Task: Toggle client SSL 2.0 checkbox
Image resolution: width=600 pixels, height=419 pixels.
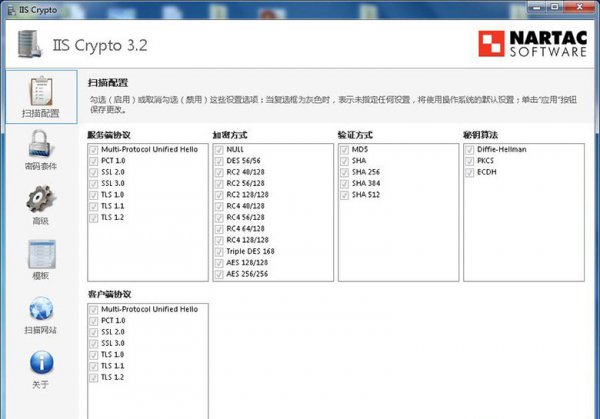Action: click(94, 332)
